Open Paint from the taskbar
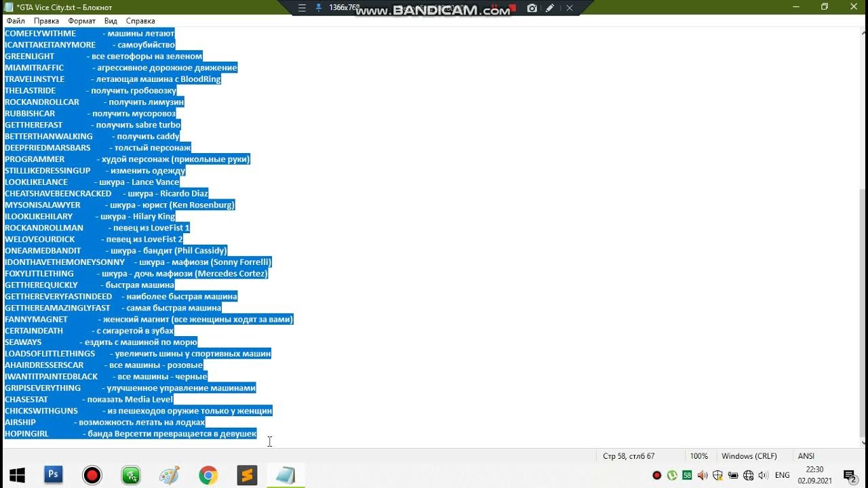Viewport: 868px width, 488px height. pos(170,475)
